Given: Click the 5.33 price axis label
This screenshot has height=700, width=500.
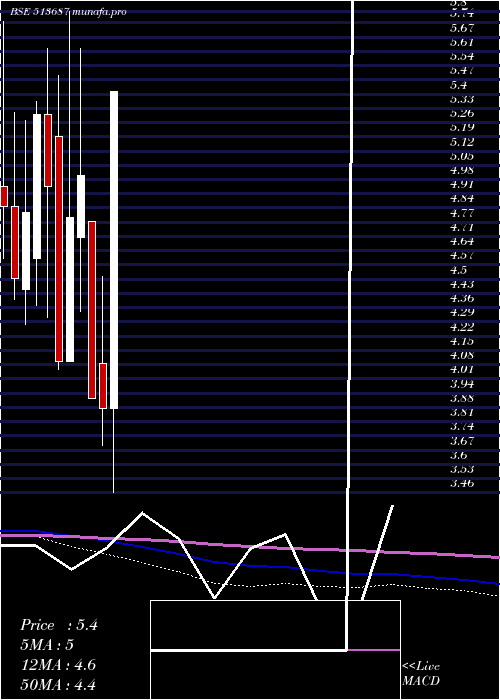Looking at the screenshot, I should pos(462,99).
